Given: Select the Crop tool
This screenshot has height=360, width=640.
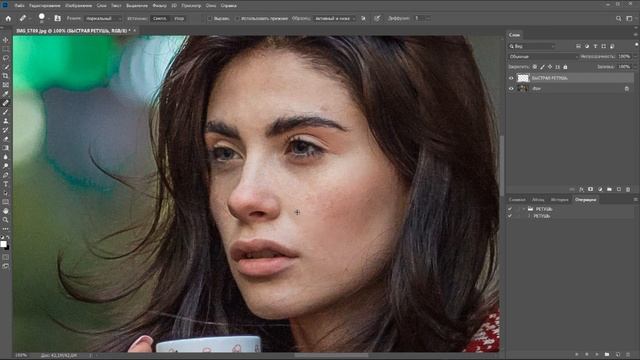Looking at the screenshot, I should tap(5, 76).
